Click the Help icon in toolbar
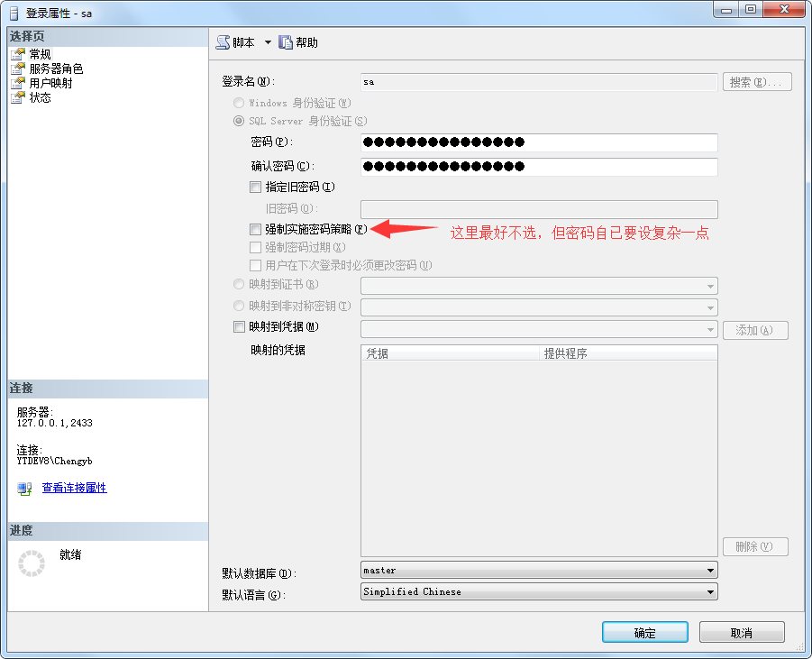The width and height of the screenshot is (812, 659). 286,42
